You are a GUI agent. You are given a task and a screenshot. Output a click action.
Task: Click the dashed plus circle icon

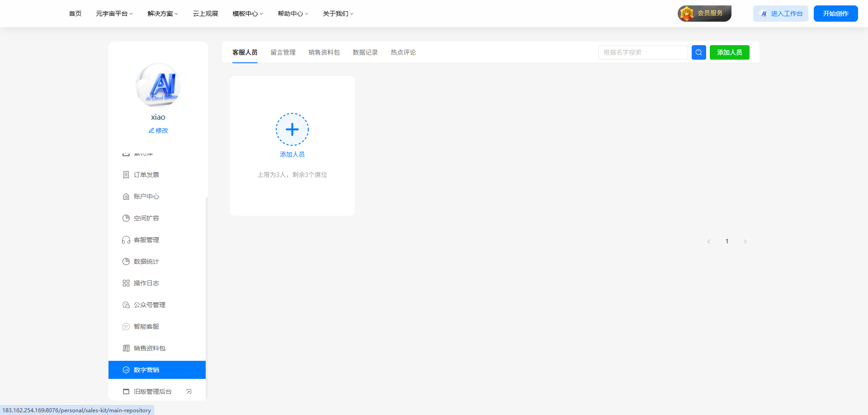292,130
